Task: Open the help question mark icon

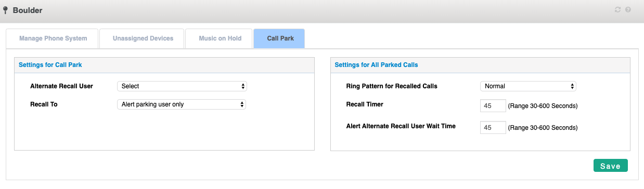Action: (628, 10)
